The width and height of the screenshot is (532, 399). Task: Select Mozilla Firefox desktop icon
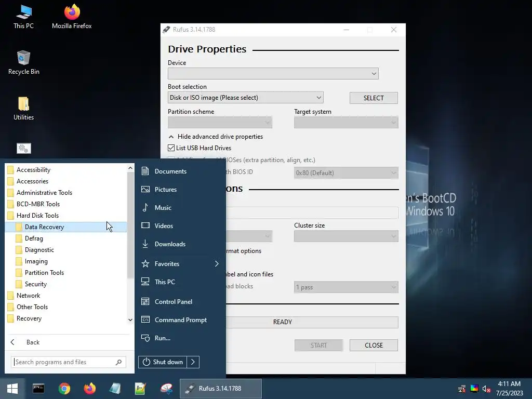[x=72, y=17]
